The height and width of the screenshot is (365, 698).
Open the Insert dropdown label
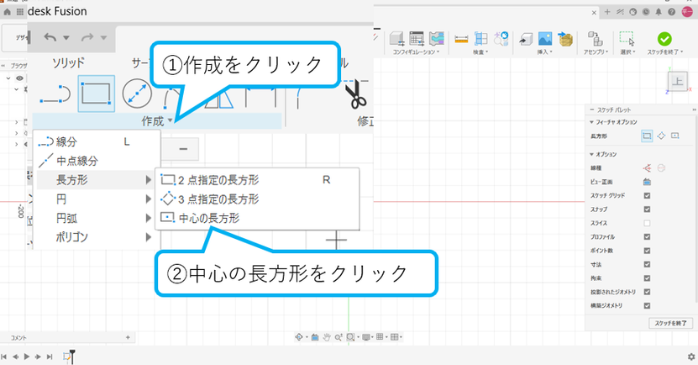545,52
